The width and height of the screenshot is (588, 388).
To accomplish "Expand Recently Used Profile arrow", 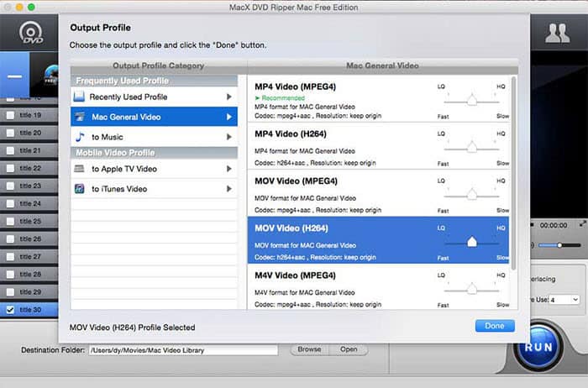I will pyautogui.click(x=228, y=97).
